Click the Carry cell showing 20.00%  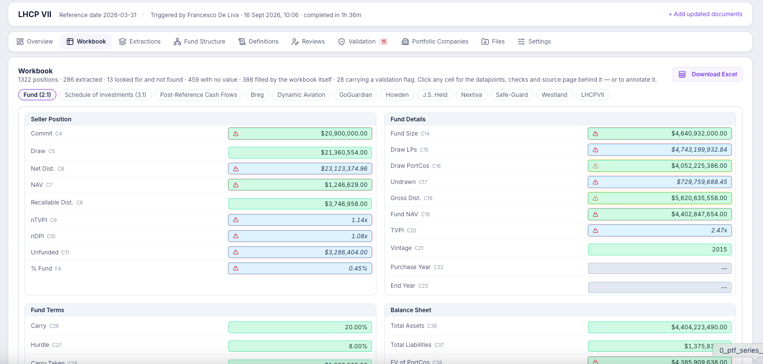coord(300,327)
